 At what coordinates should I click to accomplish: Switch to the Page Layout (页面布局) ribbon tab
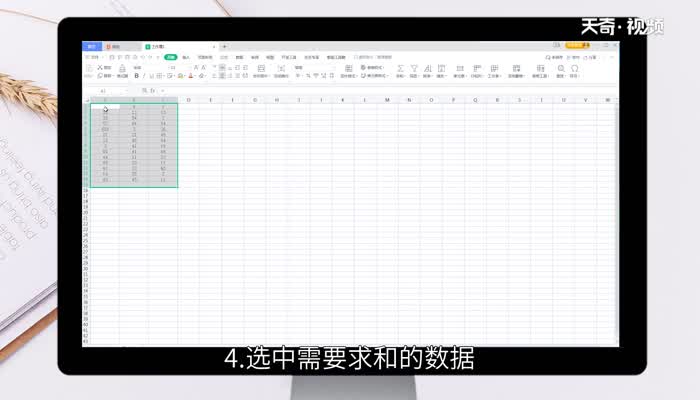pyautogui.click(x=205, y=57)
